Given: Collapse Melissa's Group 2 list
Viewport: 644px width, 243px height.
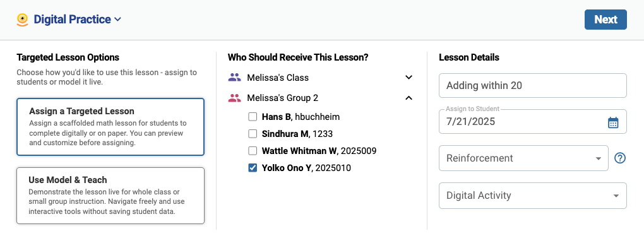Looking at the screenshot, I should click(x=408, y=98).
